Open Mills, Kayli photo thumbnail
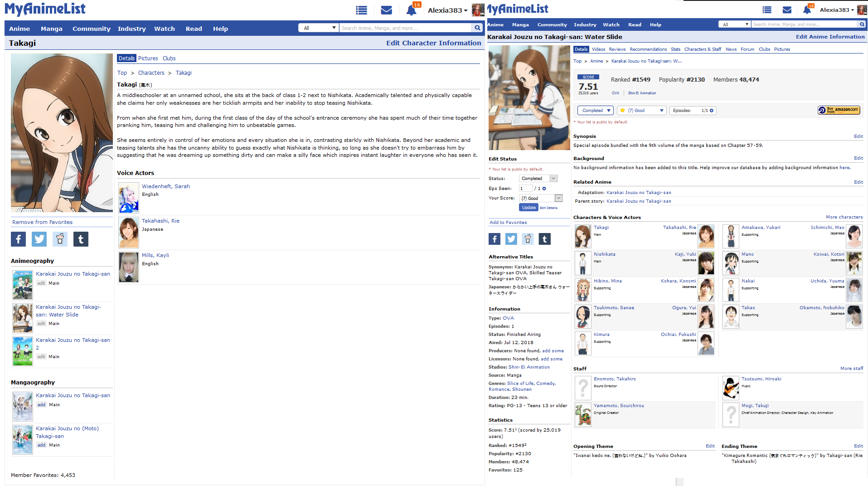The width and height of the screenshot is (868, 486). click(x=129, y=267)
